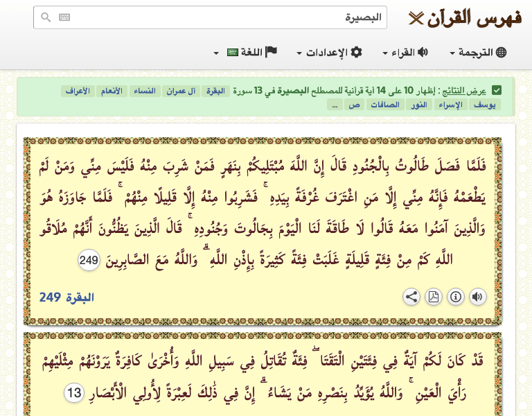Share verse 249 via share icon
The width and height of the screenshot is (532, 416).
point(411,297)
